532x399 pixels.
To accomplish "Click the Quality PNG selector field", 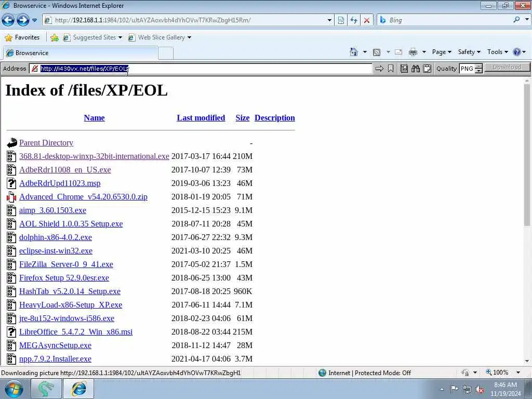I will (467, 69).
